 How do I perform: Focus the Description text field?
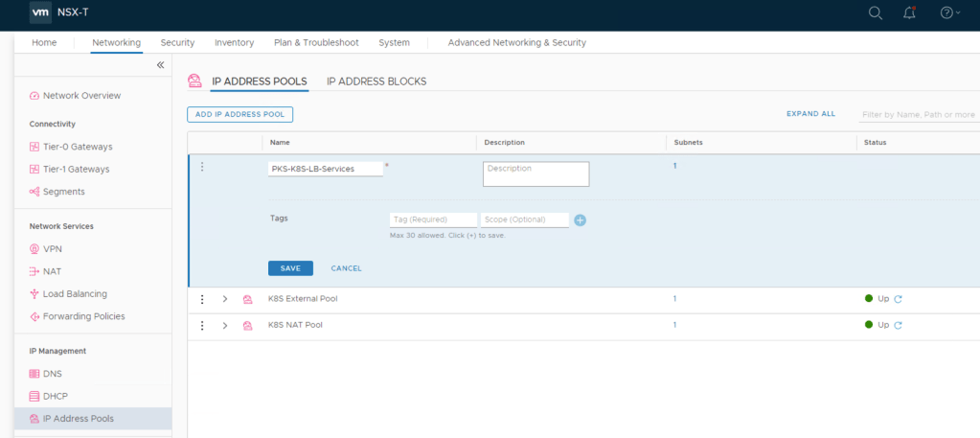(536, 173)
